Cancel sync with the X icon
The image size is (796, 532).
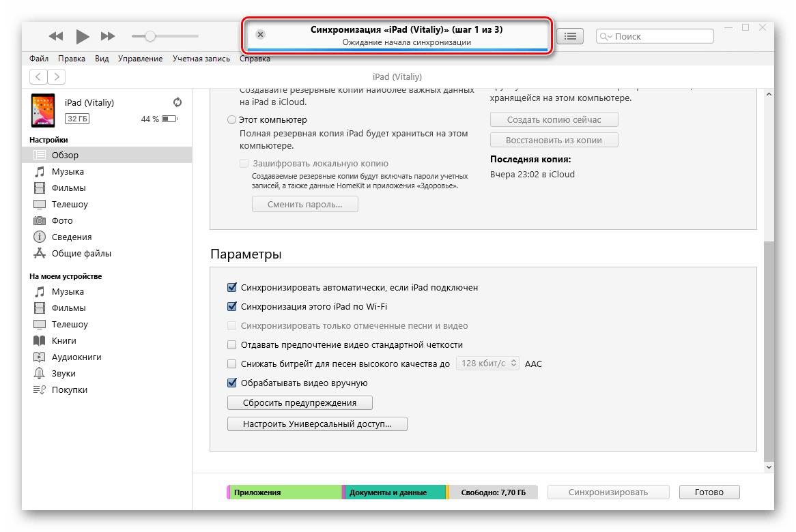[x=260, y=35]
